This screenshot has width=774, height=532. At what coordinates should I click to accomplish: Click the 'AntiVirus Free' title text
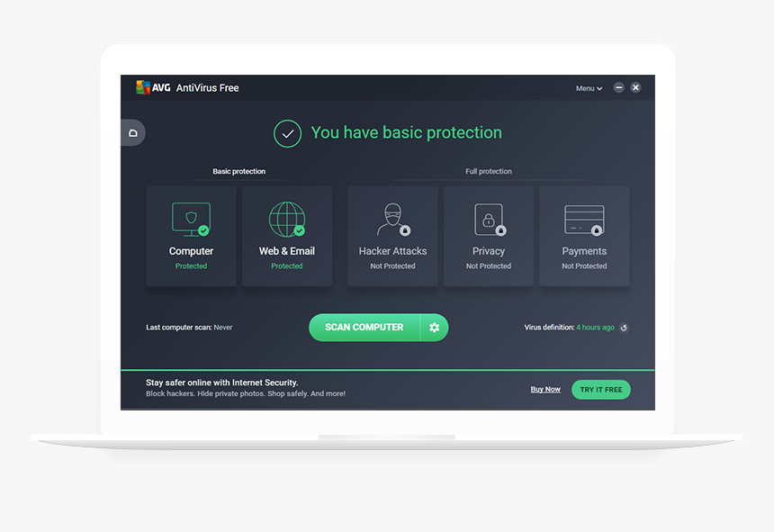coord(207,88)
